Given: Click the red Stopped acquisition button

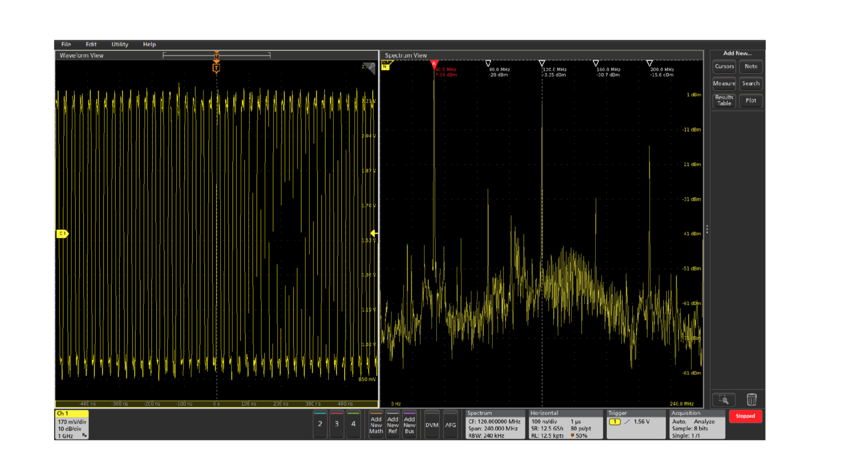Looking at the screenshot, I should click(745, 416).
